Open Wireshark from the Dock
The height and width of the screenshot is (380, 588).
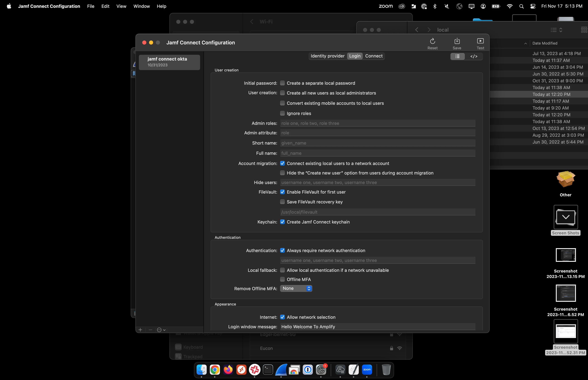(281, 369)
